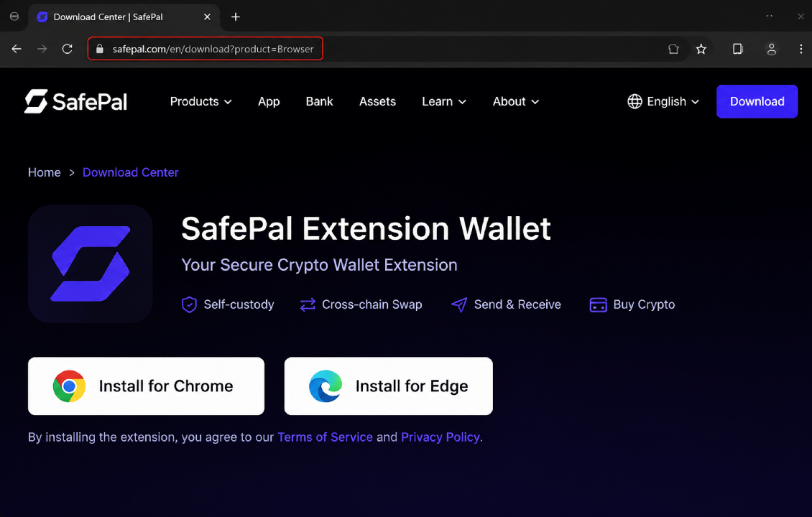
Task: Click the large SafePal extension app icon
Action: tap(90, 264)
